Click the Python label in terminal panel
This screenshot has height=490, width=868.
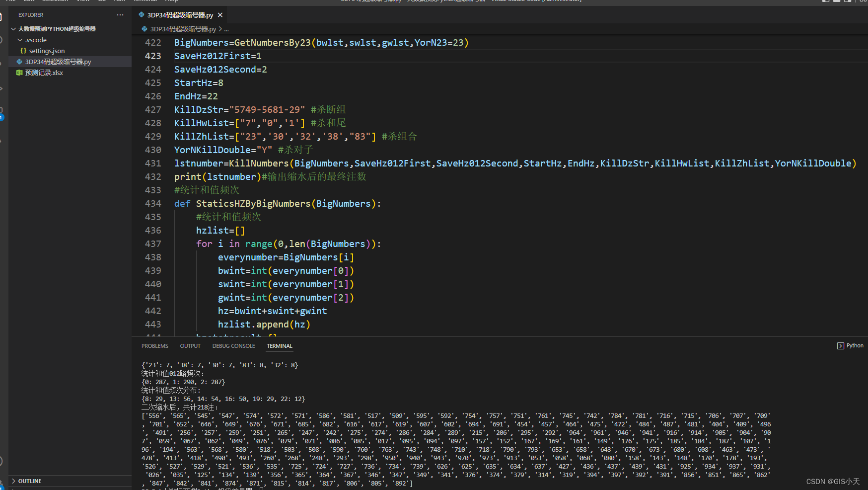tap(855, 346)
